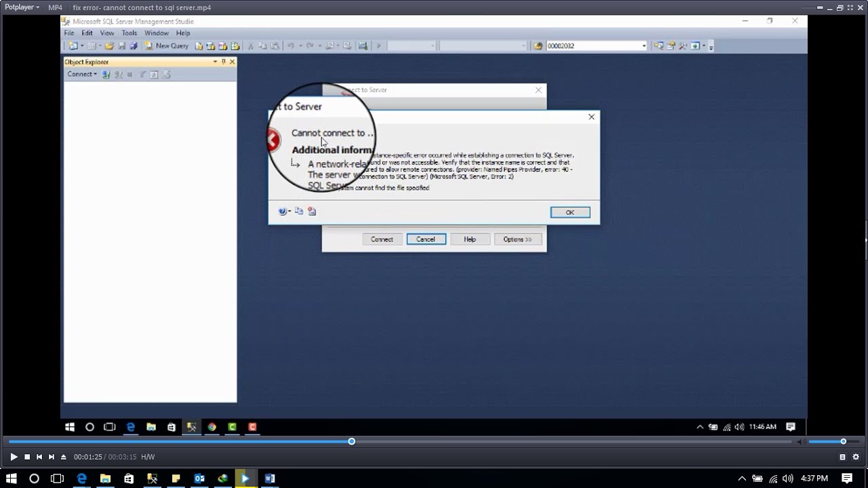Open PotPlayer settings gear icon
Image resolution: width=868 pixels, height=488 pixels.
coord(856,457)
